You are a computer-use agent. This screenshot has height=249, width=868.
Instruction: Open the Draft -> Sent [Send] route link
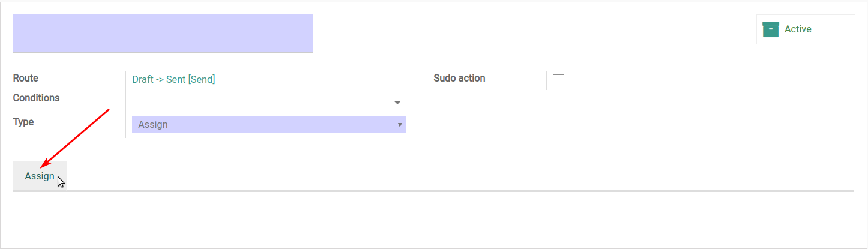tap(173, 79)
